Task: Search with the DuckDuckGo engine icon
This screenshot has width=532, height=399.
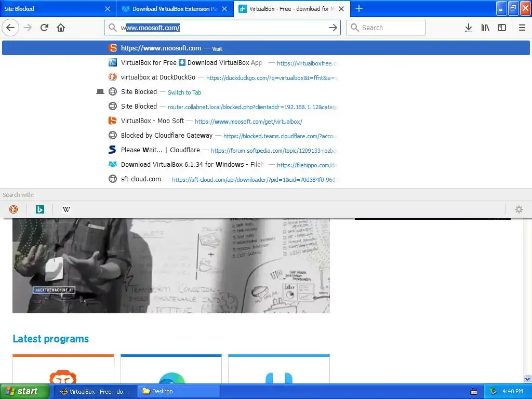Action: [14, 209]
